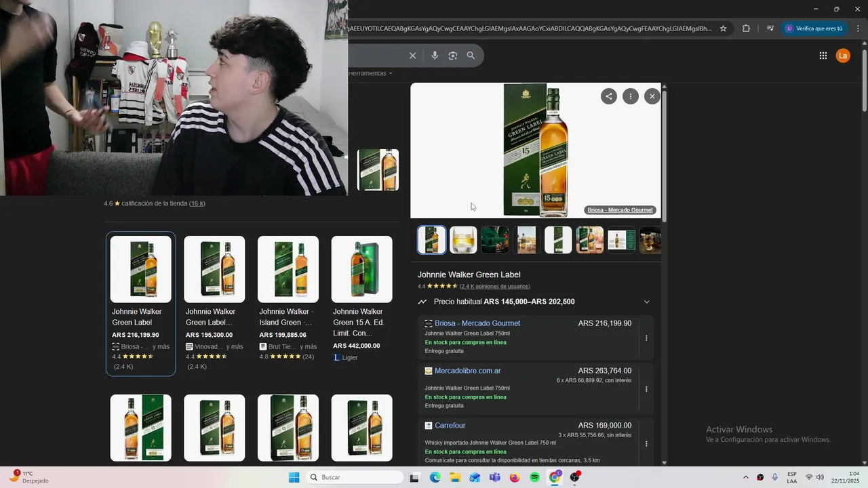Open options for the Briosa offer
868x488 pixels.
[646, 338]
